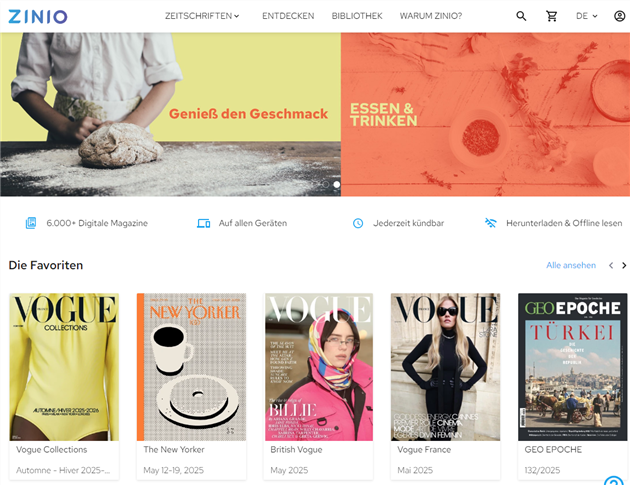Click the May 12-19, 2025 issue date
The image size is (630, 485).
[174, 470]
